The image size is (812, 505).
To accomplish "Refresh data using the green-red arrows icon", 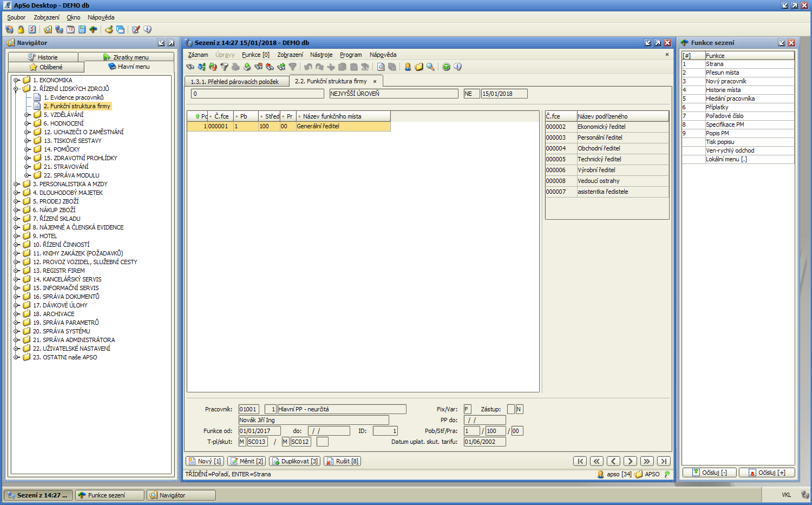I will (x=213, y=67).
